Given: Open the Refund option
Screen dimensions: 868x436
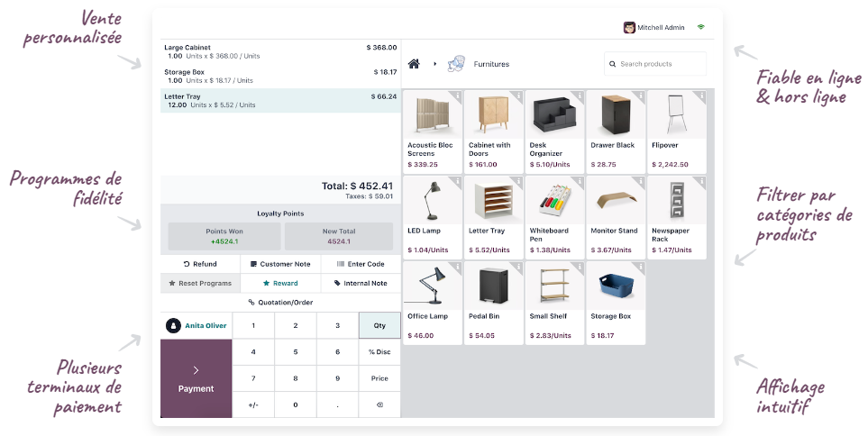Looking at the screenshot, I should (200, 264).
